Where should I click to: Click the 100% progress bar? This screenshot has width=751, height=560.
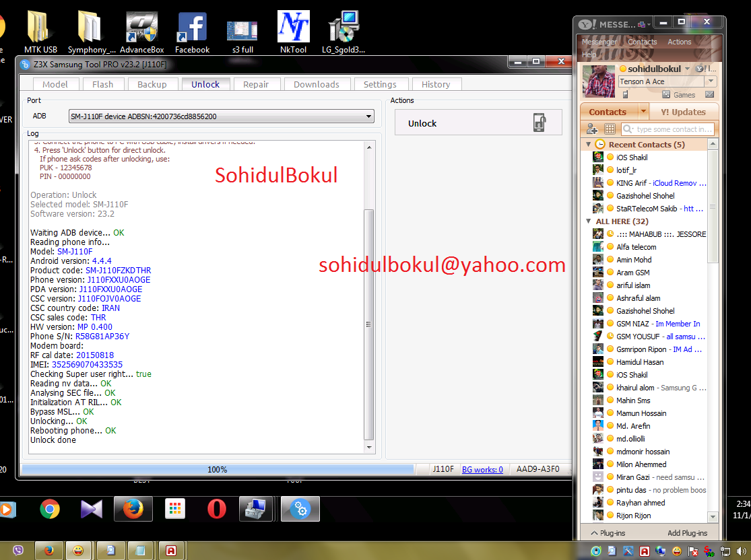pos(218,470)
